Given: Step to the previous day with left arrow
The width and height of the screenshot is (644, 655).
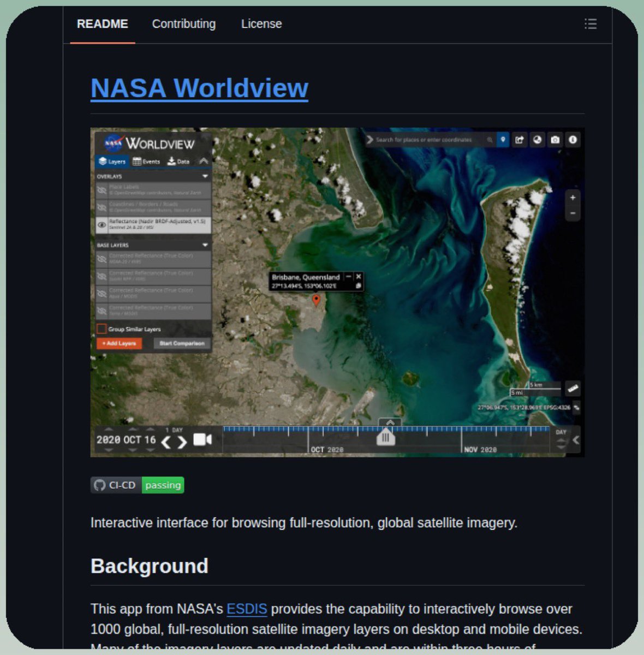Looking at the screenshot, I should (166, 442).
